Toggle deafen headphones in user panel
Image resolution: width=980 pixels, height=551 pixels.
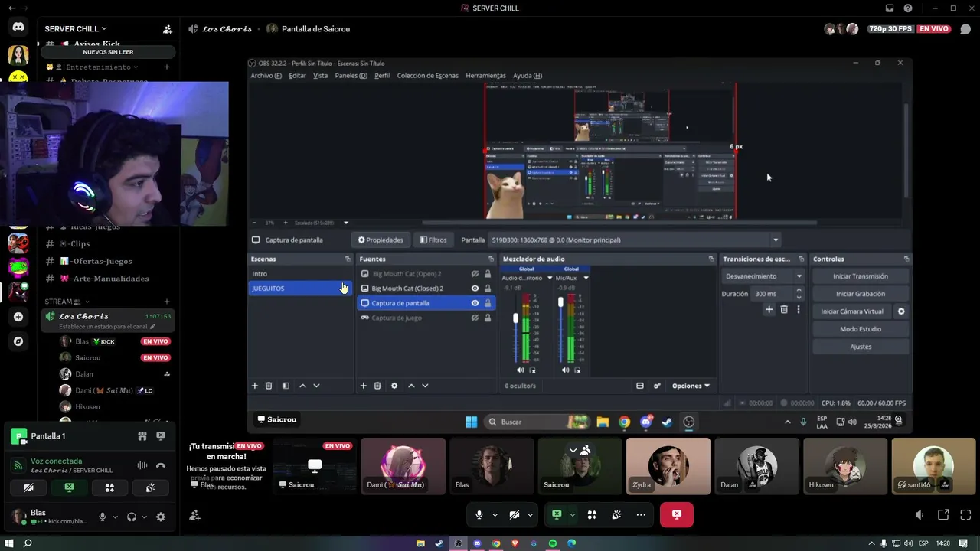coord(132,517)
